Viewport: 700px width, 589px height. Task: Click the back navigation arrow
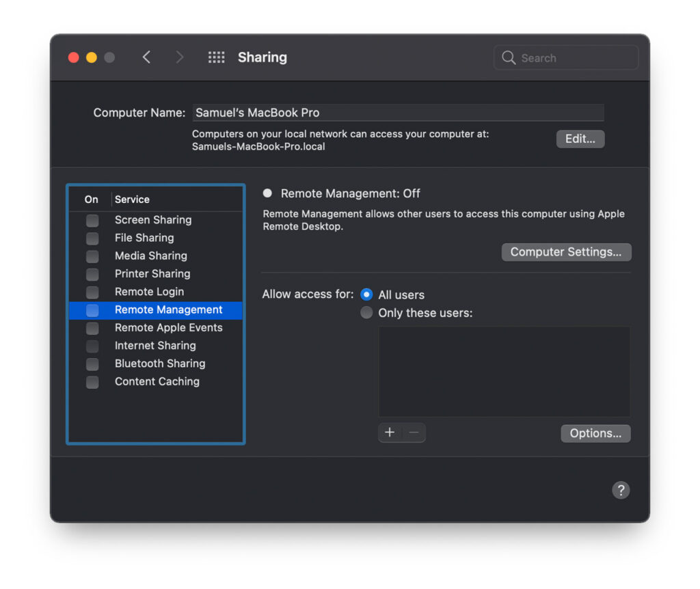[x=147, y=57]
